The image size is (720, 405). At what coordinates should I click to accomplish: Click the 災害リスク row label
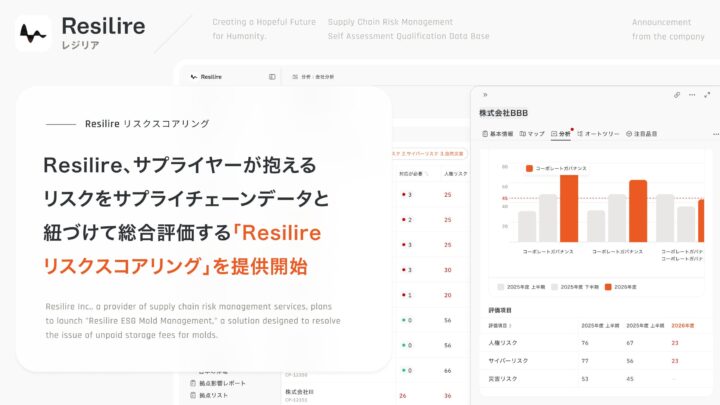click(503, 379)
